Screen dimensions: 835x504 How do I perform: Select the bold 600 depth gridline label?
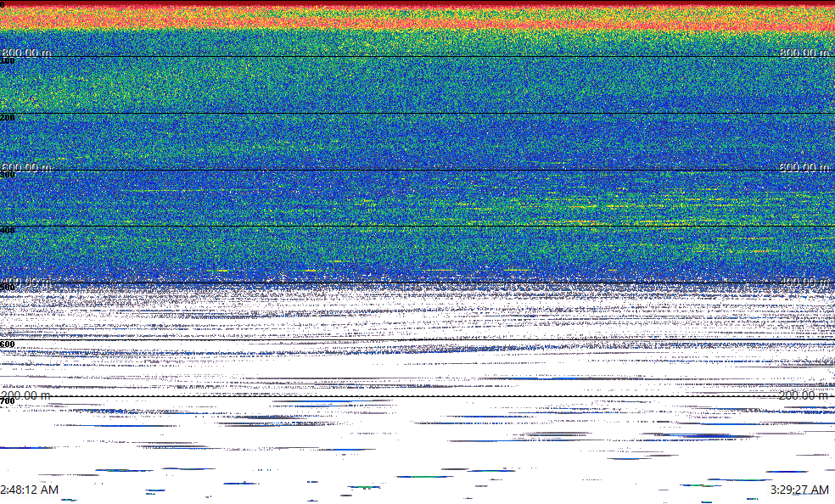click(x=8, y=344)
